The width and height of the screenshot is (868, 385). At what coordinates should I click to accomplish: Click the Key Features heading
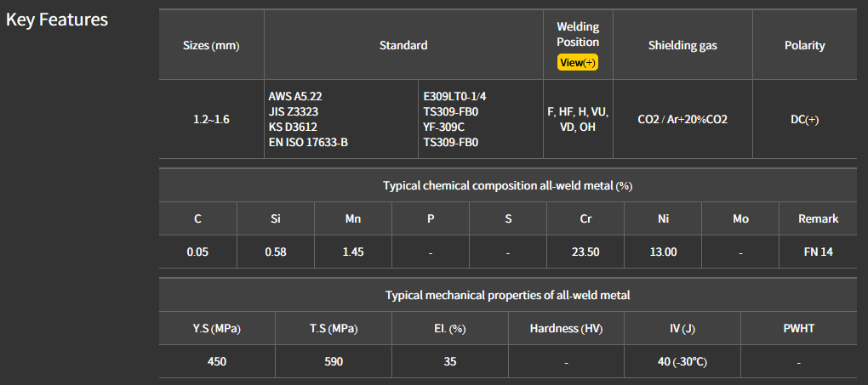[57, 20]
